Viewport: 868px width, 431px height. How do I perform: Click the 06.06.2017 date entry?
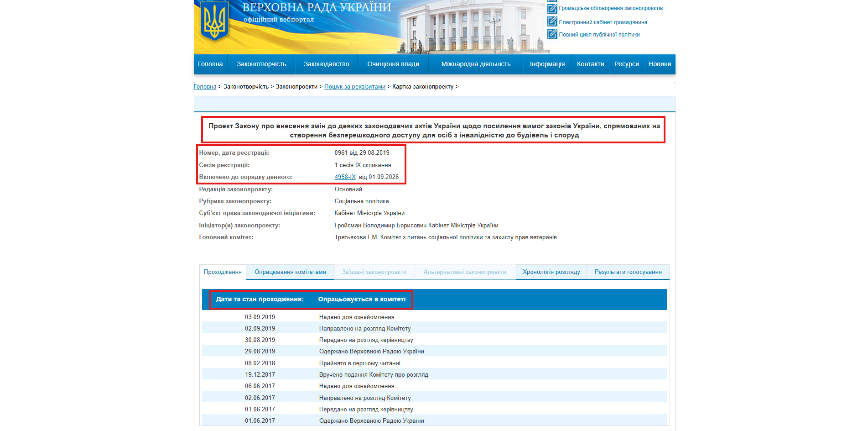click(x=260, y=386)
